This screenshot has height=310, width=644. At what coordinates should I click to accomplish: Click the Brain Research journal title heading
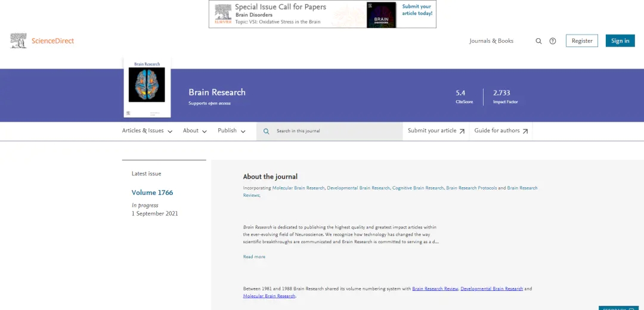[x=217, y=92]
